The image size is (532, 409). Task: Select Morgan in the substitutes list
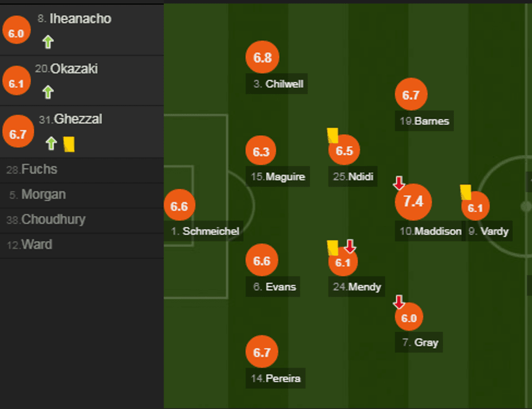(37, 194)
